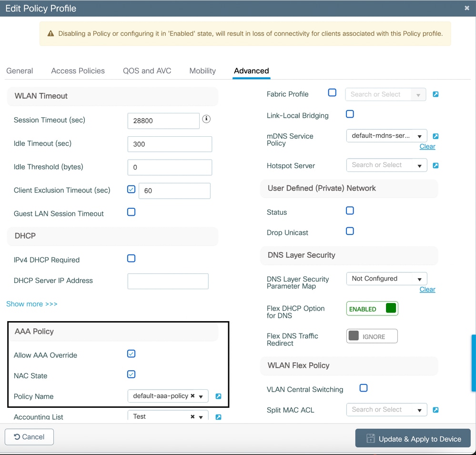Switch off the Flex DHCP Option for DNS toggle

pyautogui.click(x=391, y=308)
